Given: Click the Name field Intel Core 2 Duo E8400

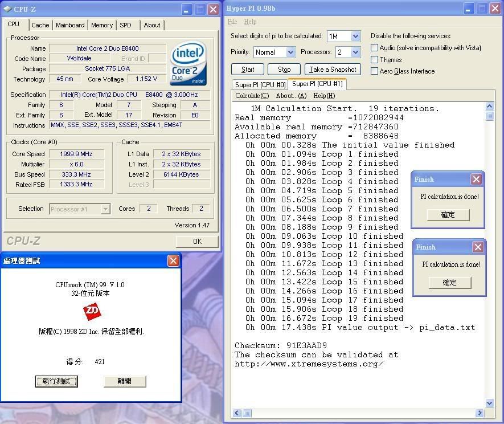Looking at the screenshot, I should [108, 48].
